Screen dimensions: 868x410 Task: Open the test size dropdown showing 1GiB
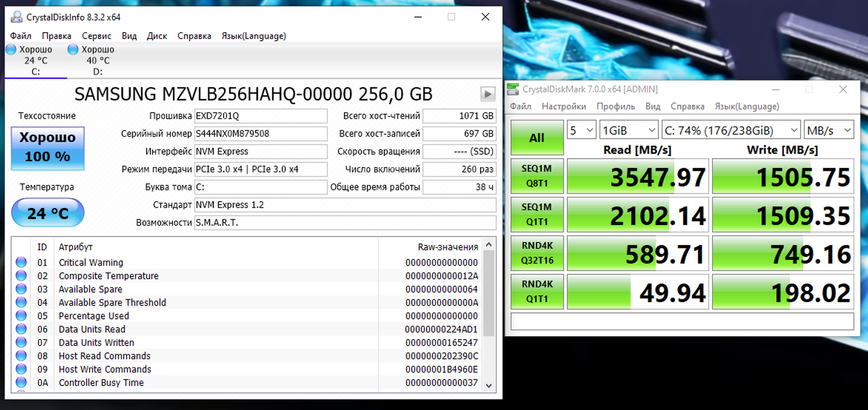[629, 130]
